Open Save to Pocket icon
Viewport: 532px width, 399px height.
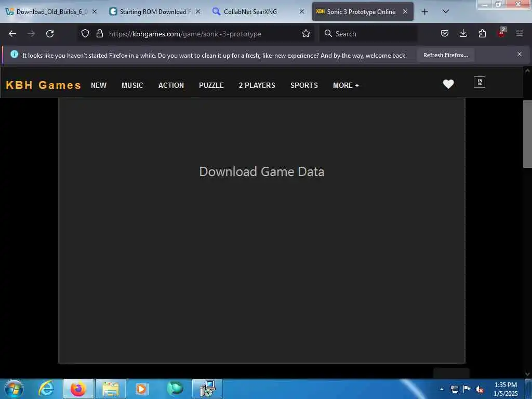[x=445, y=34]
